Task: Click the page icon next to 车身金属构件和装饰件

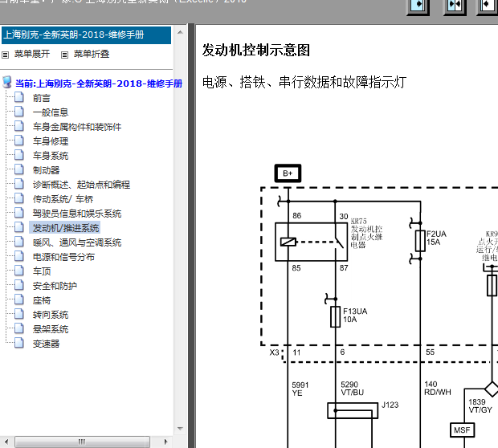Action: [x=19, y=126]
